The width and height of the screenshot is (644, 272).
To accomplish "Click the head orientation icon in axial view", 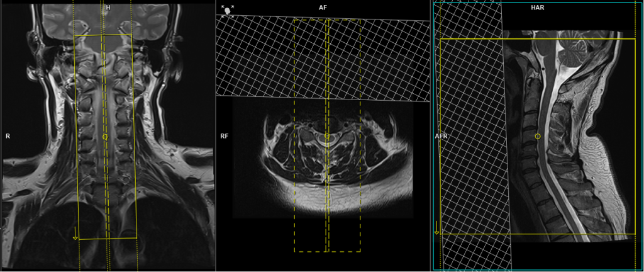I will point(227,11).
